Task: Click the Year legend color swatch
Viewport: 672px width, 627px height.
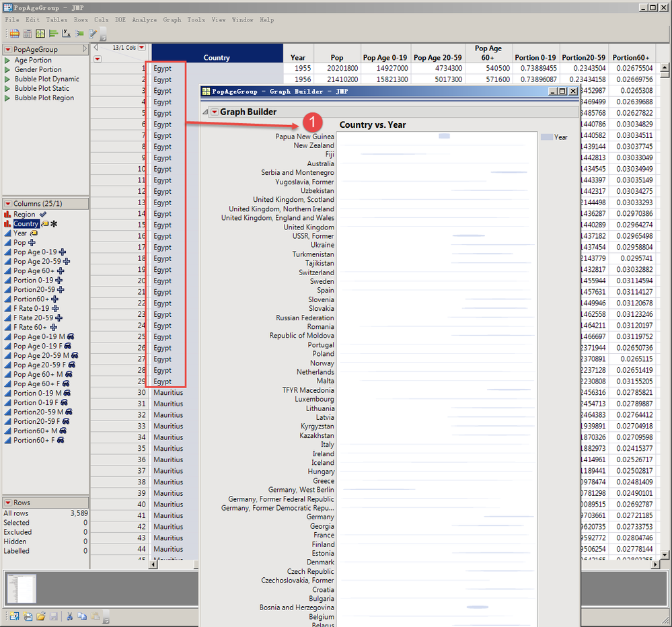Action: pyautogui.click(x=546, y=137)
